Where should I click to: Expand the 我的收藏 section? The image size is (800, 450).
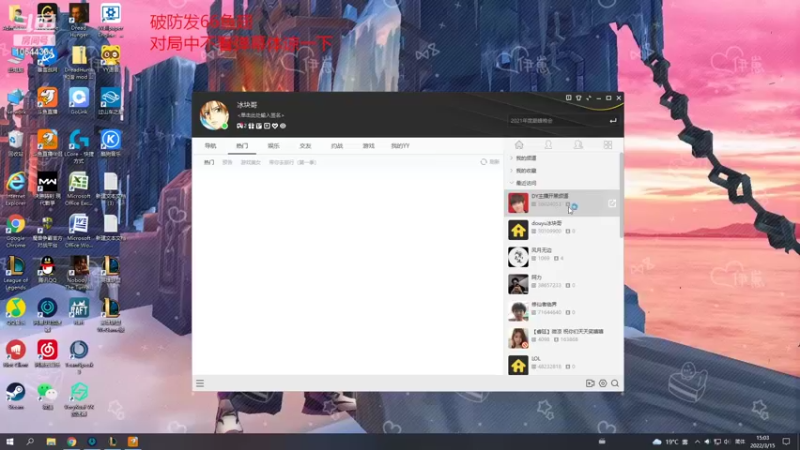(526, 170)
